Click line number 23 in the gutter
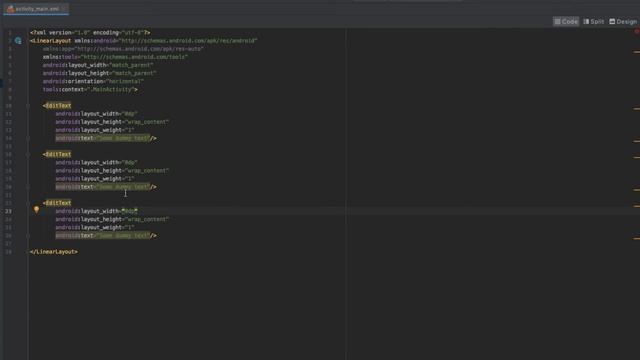640x360 pixels. [9, 211]
